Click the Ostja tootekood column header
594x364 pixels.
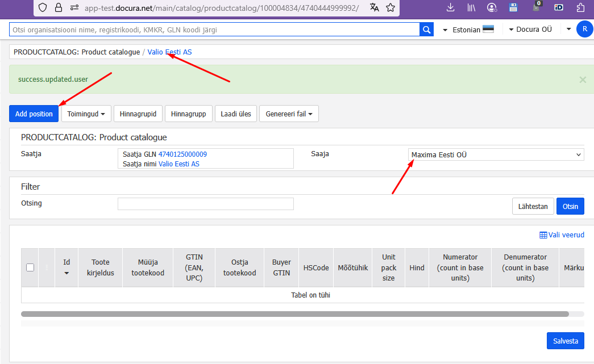click(239, 267)
